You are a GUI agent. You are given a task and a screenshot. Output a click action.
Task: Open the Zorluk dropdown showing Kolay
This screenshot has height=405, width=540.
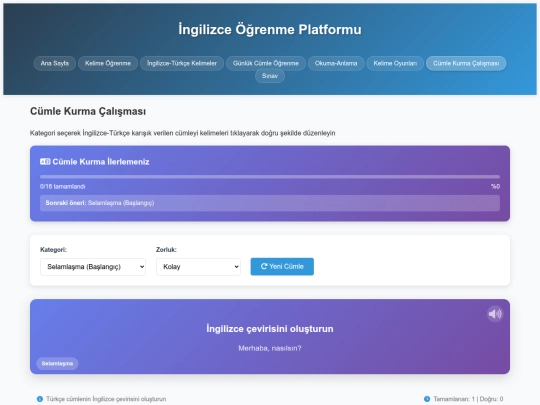(x=198, y=267)
